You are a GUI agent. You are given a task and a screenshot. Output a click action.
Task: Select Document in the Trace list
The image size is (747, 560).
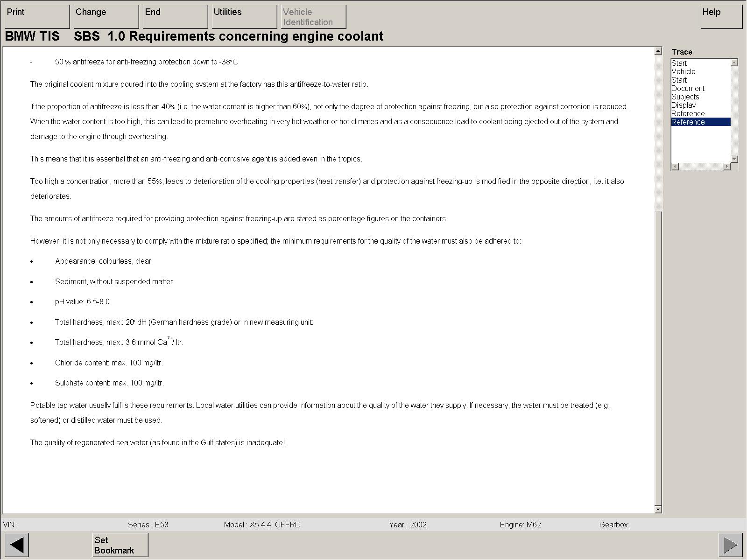[x=688, y=88]
